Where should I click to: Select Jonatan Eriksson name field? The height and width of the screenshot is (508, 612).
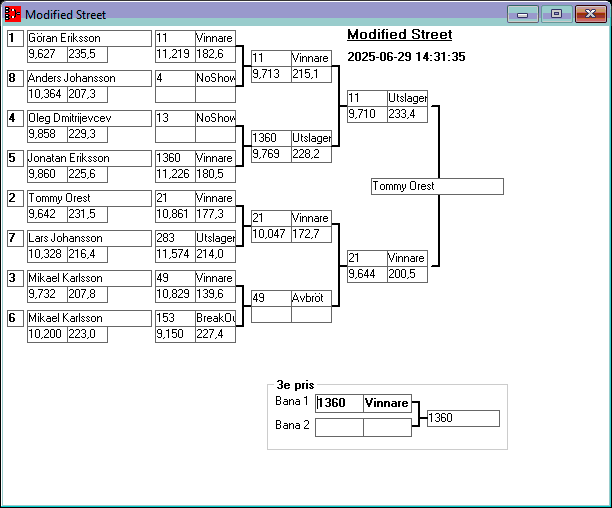pos(89,158)
